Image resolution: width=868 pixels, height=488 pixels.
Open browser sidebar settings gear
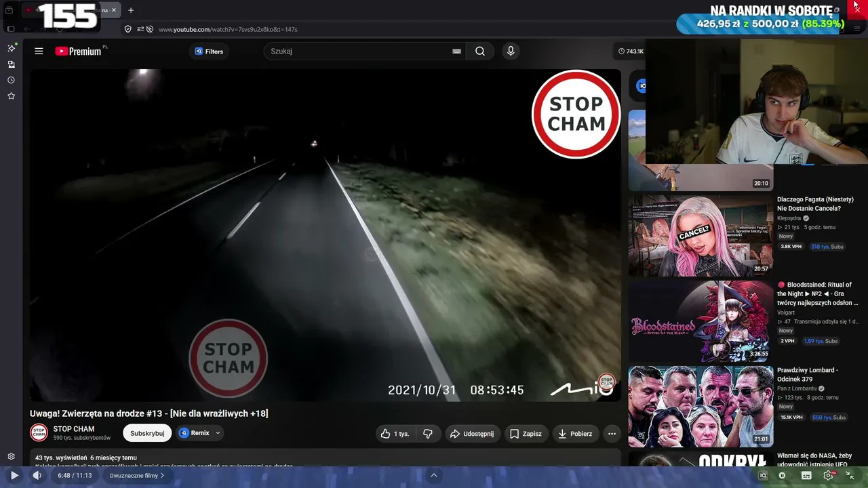(x=11, y=457)
